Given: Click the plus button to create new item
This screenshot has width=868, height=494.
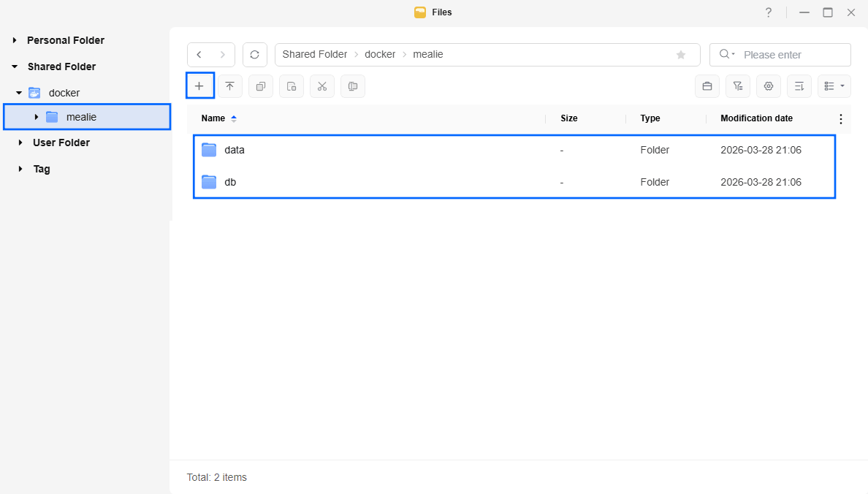Looking at the screenshot, I should tap(199, 86).
